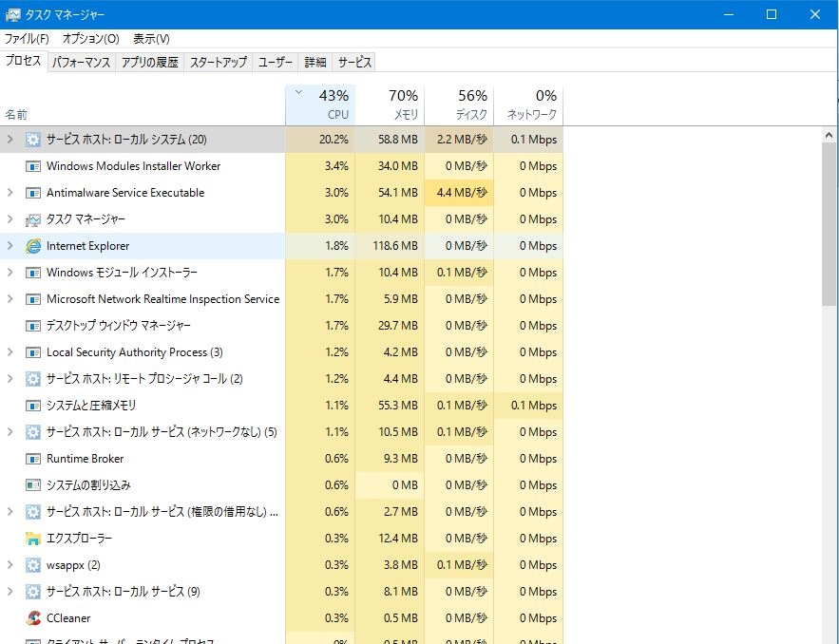
Task: Select the Runtime Broker row name
Action: tap(86, 459)
